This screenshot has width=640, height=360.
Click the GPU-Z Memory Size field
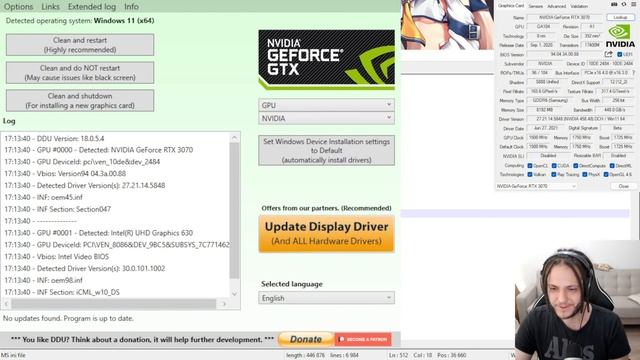coord(544,110)
